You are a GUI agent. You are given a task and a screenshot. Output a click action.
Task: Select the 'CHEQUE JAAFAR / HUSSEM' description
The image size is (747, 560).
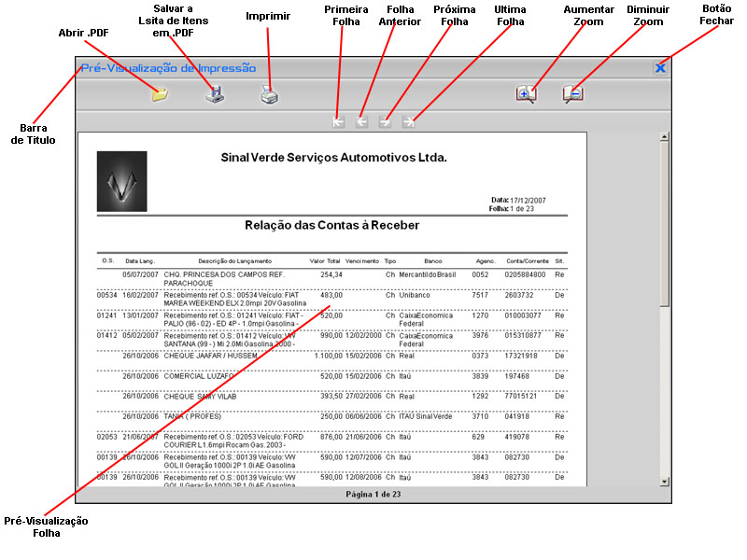click(211, 356)
